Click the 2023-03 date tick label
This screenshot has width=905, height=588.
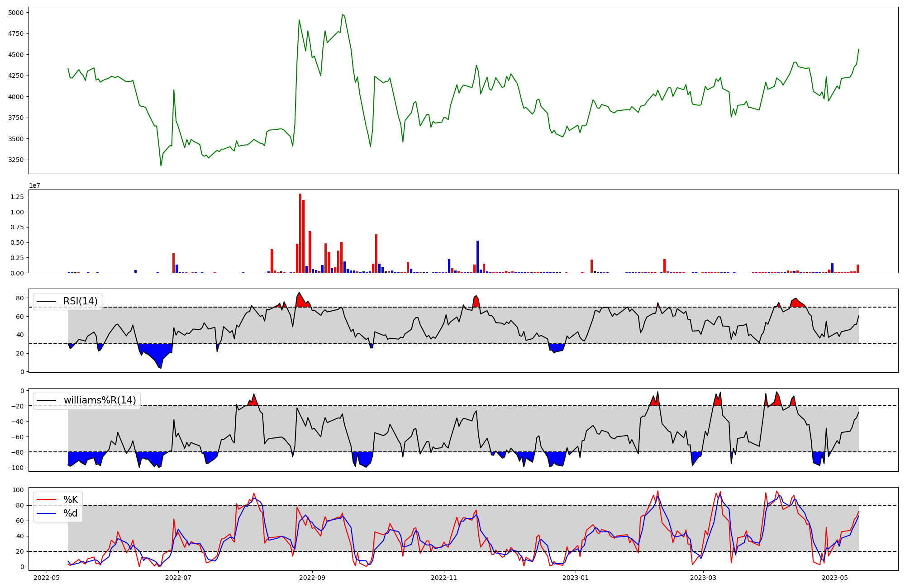[704, 578]
